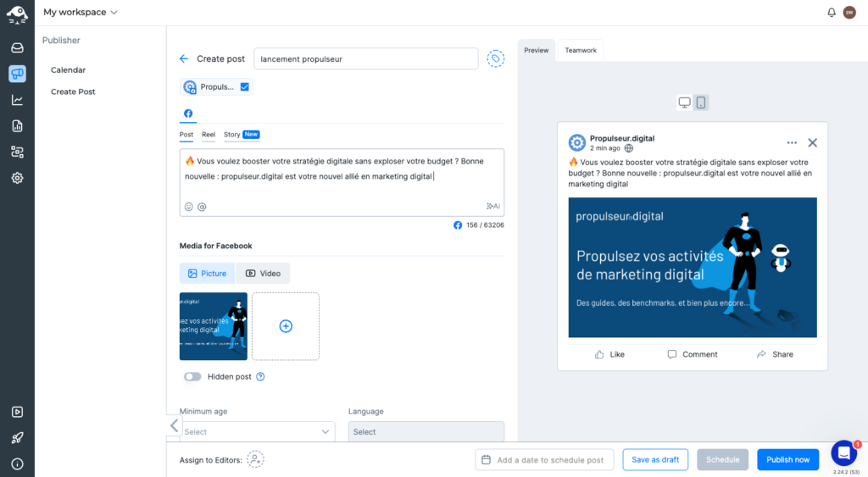This screenshot has height=477, width=868.
Task: Assign an editor with the add-user icon
Action: (255, 459)
